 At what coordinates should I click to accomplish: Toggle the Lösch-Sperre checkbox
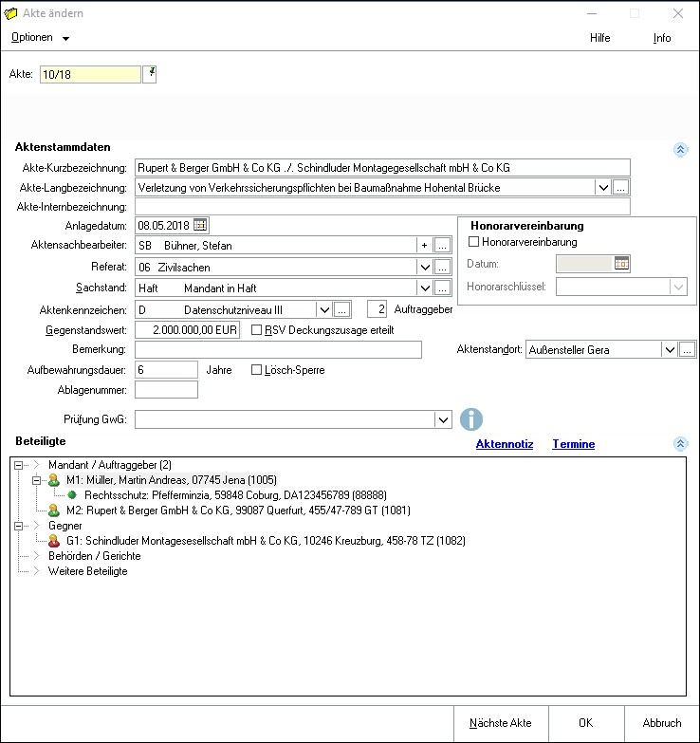[x=257, y=370]
